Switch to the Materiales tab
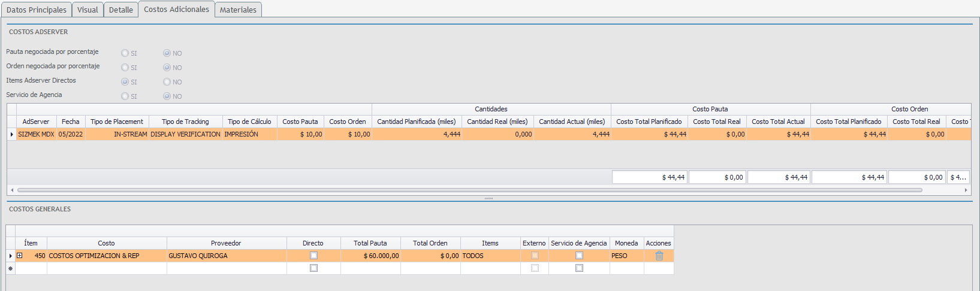Image resolution: width=980 pixels, height=291 pixels. (x=238, y=10)
